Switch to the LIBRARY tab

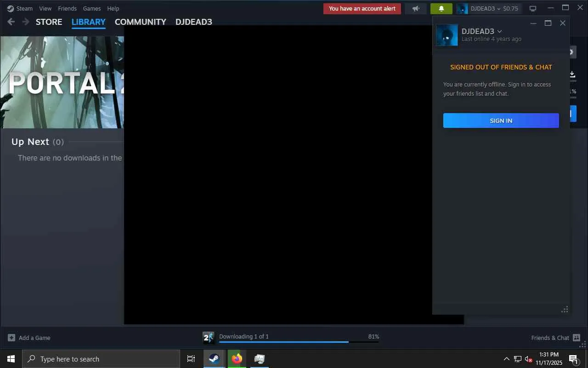[x=89, y=22]
